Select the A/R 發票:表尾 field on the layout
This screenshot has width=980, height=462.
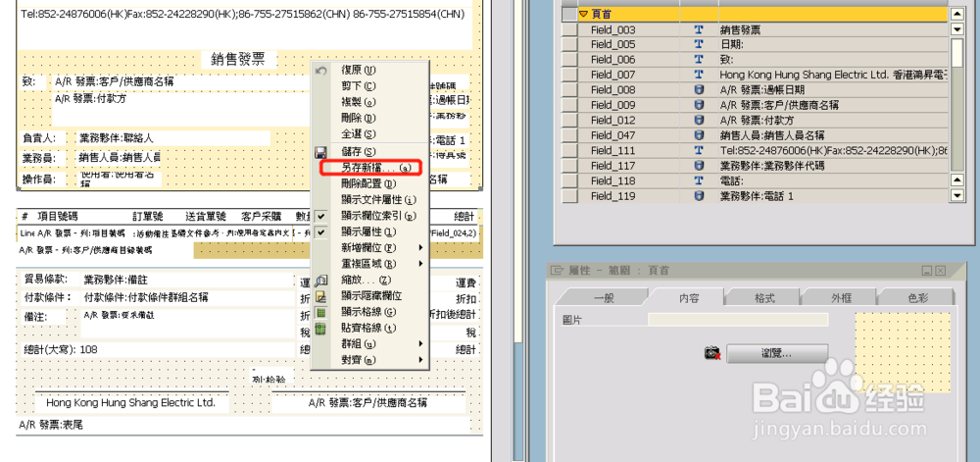pos(244,425)
